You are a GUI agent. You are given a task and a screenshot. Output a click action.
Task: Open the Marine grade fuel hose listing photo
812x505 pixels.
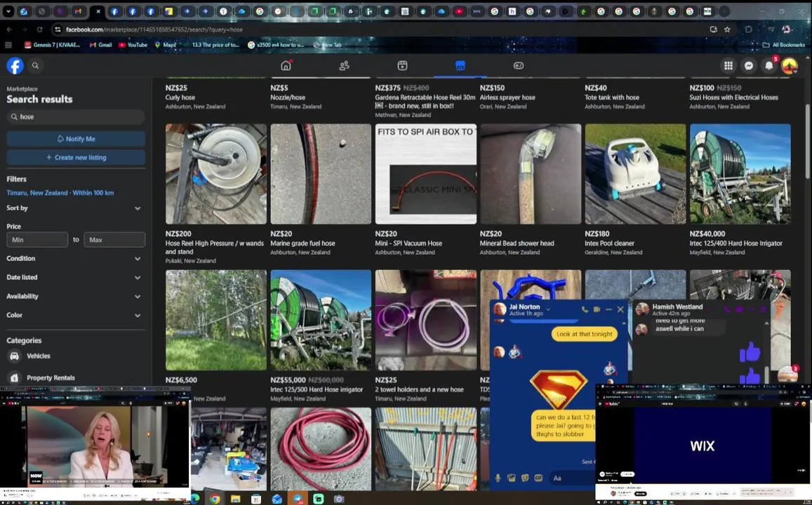(x=321, y=174)
